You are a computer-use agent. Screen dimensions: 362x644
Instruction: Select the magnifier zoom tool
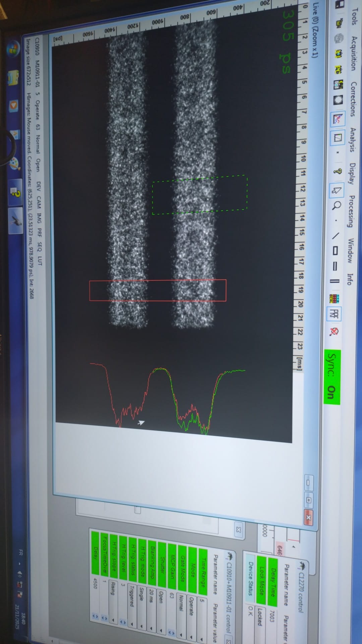336,205
